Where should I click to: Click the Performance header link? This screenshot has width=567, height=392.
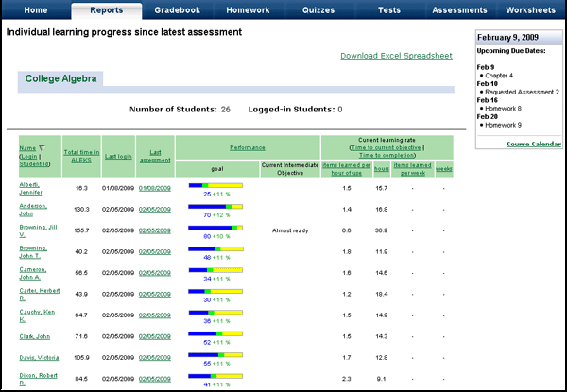(x=248, y=147)
